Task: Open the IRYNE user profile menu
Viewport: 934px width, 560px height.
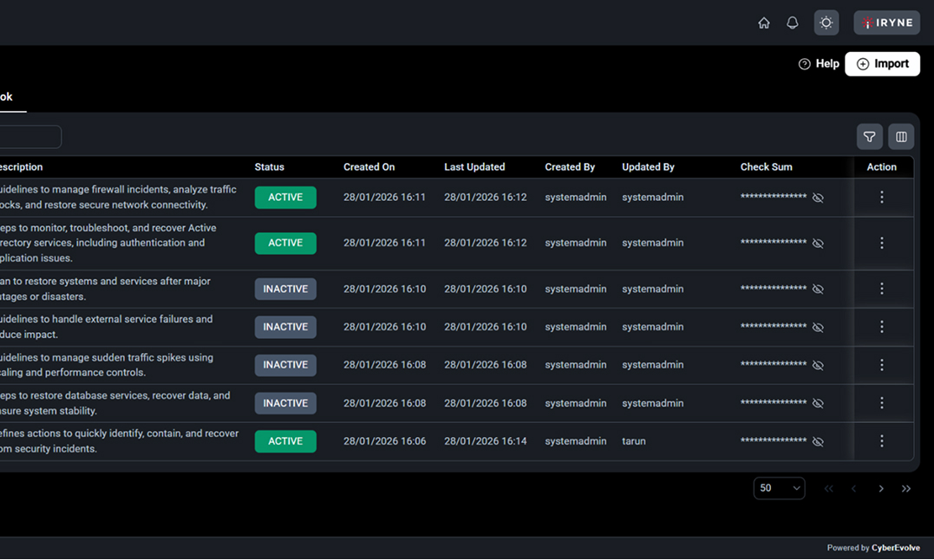Action: point(886,23)
